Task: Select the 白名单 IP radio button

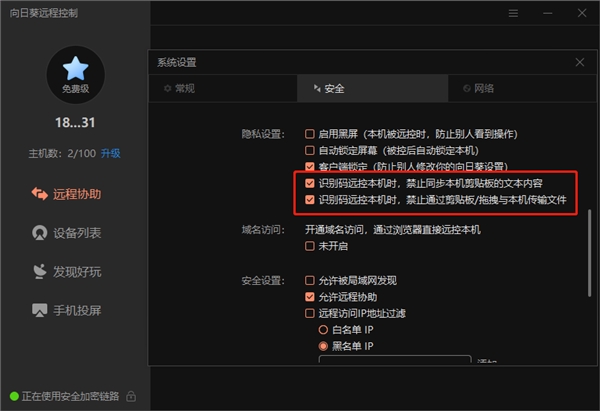Action: click(323, 329)
